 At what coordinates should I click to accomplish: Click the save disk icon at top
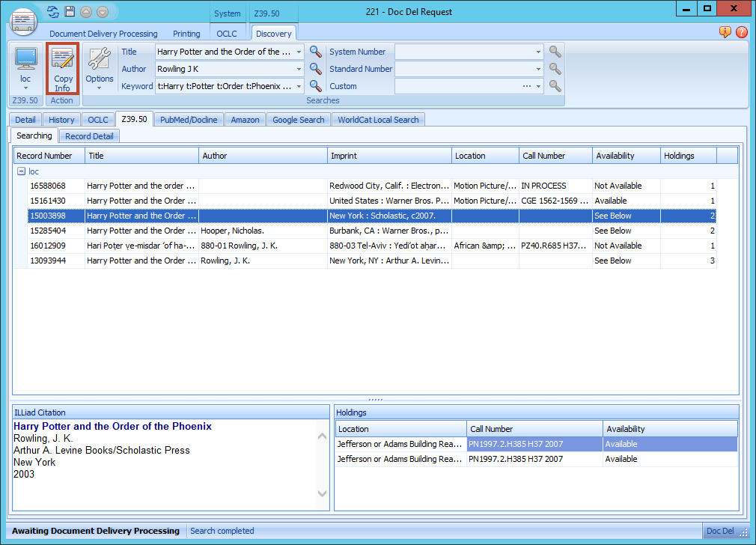(x=70, y=11)
